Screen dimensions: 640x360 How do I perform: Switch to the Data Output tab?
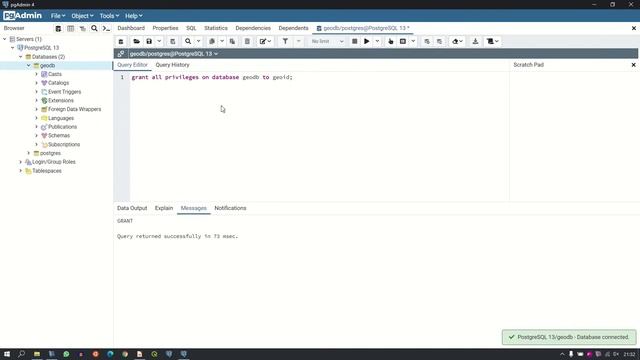click(132, 208)
